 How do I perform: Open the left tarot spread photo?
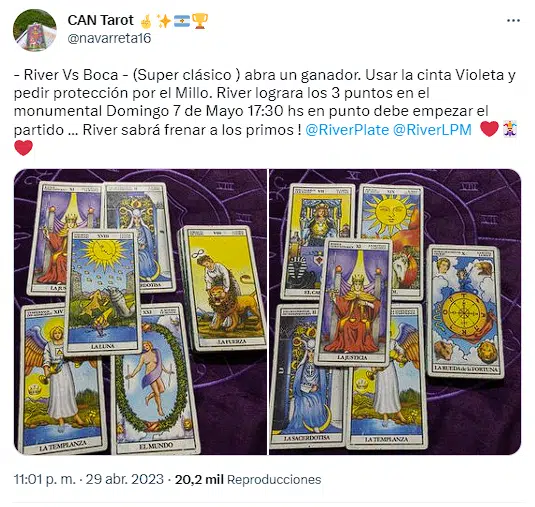tap(140, 312)
